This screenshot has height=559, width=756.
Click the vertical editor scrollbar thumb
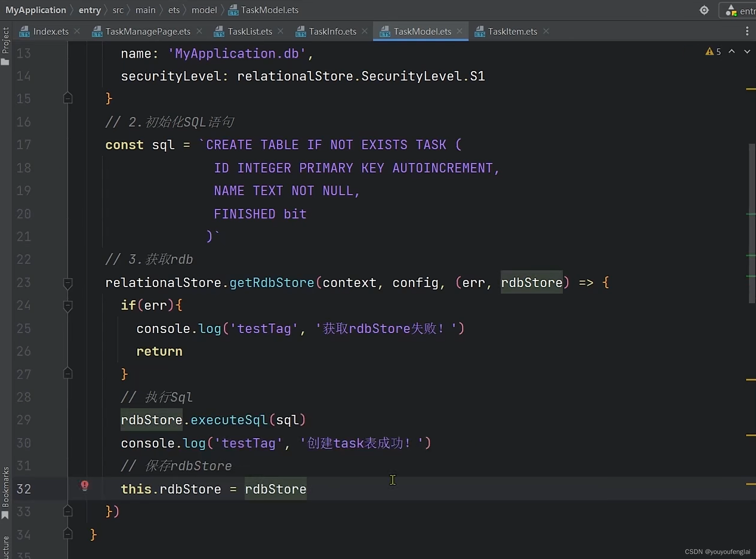[752, 223]
